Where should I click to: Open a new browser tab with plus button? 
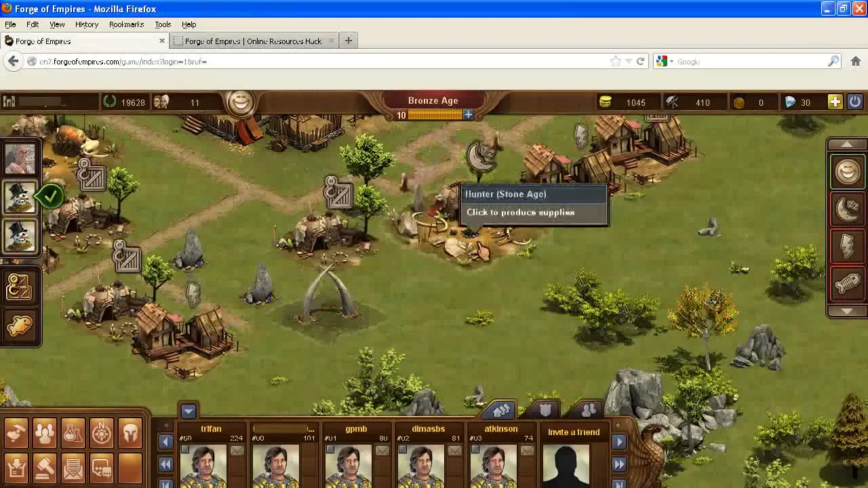(x=348, y=41)
